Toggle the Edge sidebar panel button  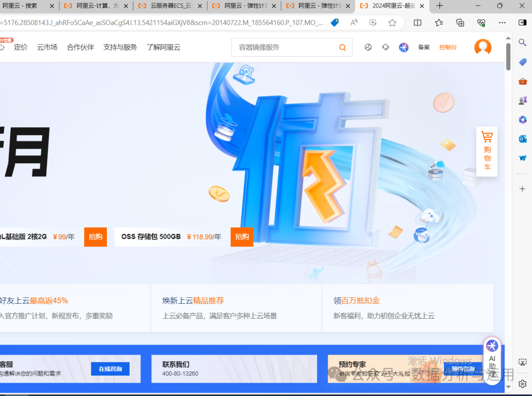click(x=523, y=23)
